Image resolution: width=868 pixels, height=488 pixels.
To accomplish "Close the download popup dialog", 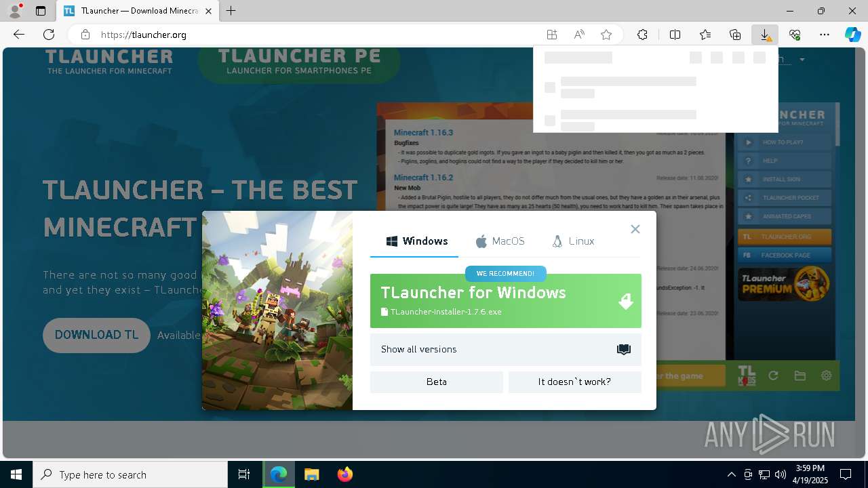I will tap(635, 229).
